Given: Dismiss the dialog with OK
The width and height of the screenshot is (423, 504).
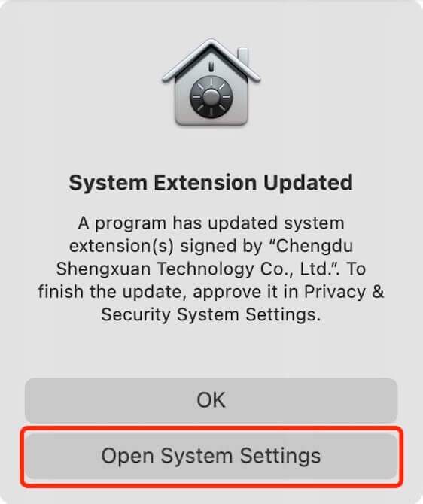Looking at the screenshot, I should pyautogui.click(x=211, y=400).
